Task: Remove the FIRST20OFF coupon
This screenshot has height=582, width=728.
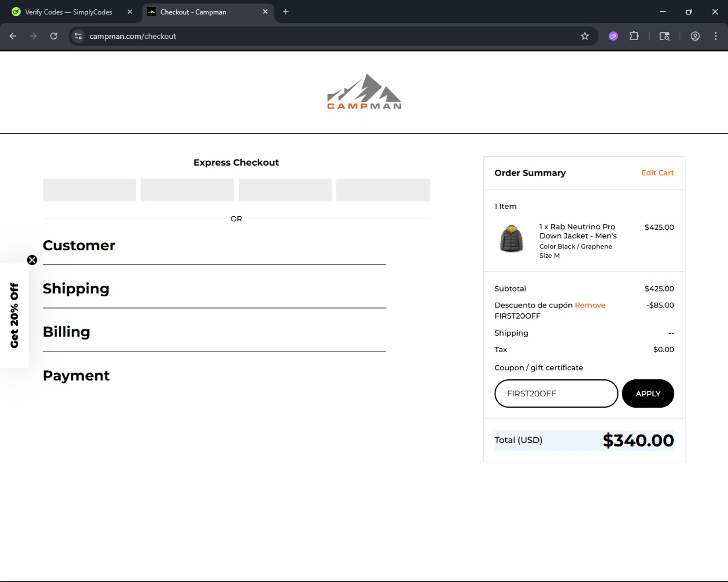Action: pos(590,305)
